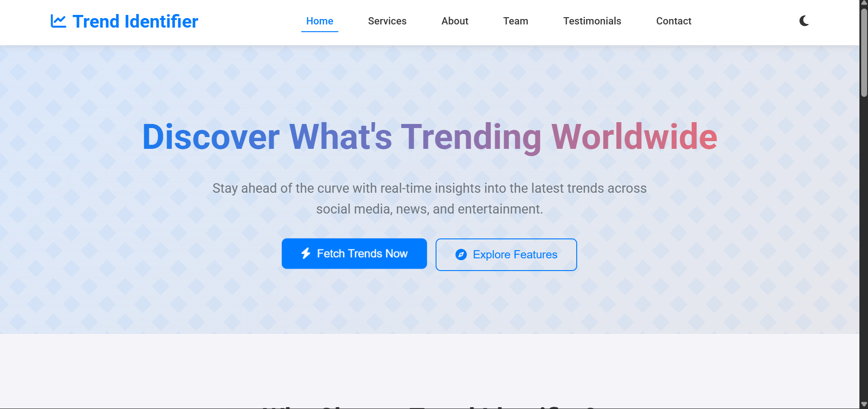The height and width of the screenshot is (409, 868).
Task: Go to the Home nav tab
Action: click(x=319, y=21)
